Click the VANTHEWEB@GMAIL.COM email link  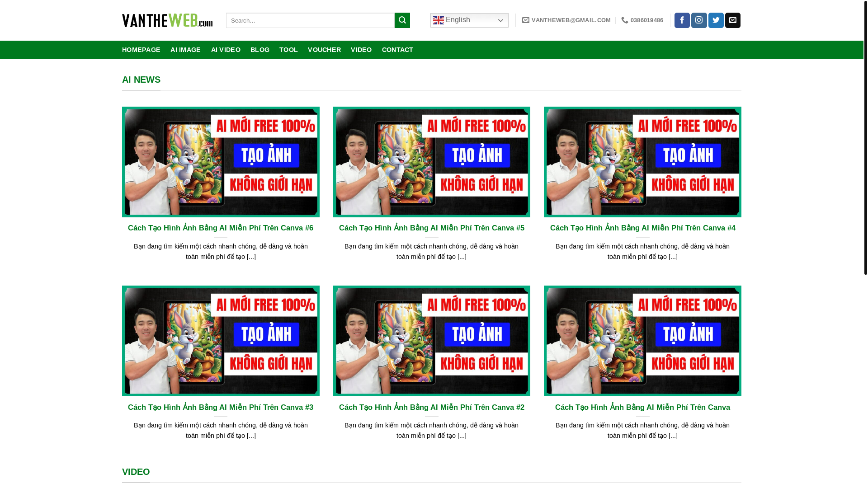(x=566, y=20)
